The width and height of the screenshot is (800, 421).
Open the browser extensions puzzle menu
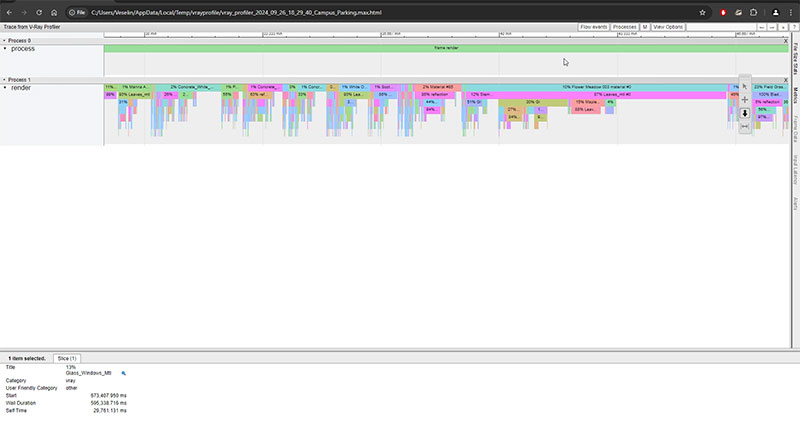[754, 13]
